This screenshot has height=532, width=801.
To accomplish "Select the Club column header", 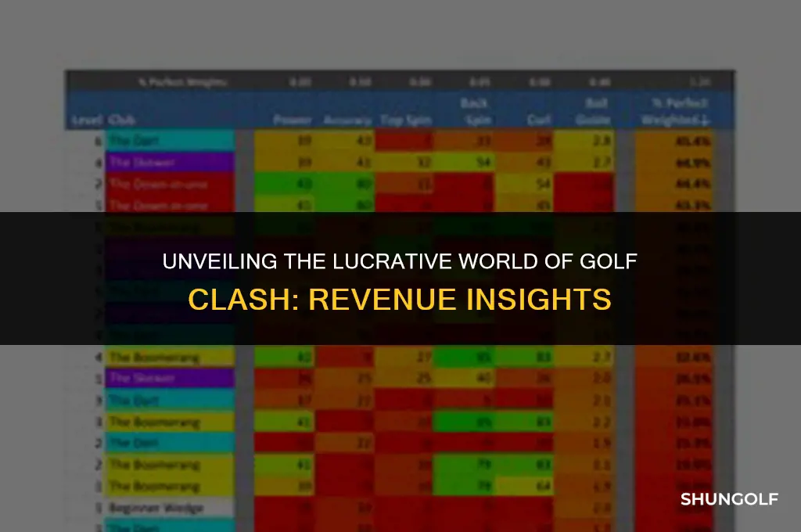I will pyautogui.click(x=121, y=120).
